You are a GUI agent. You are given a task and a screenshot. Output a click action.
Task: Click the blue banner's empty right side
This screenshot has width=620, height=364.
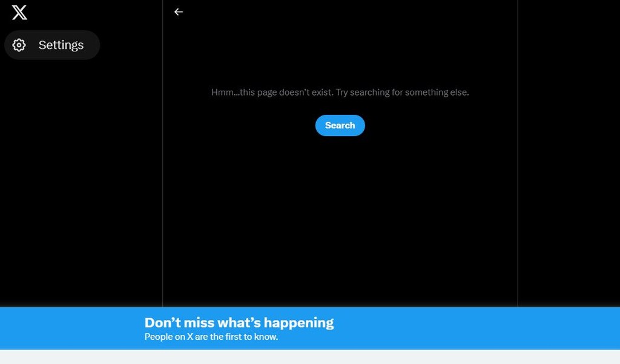pos(475,328)
